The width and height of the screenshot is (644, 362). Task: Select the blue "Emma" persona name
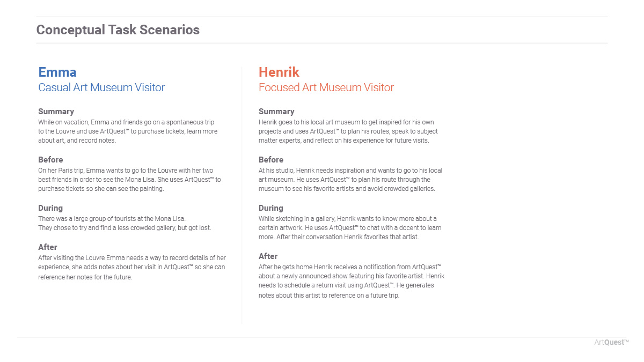tap(57, 72)
